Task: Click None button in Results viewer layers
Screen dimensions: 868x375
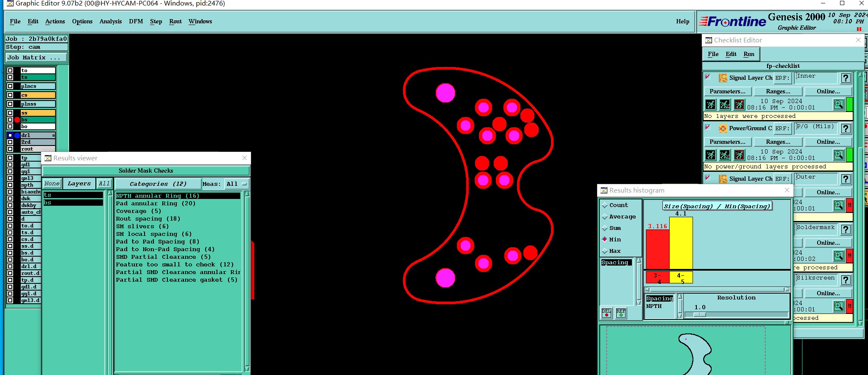Action: point(52,184)
